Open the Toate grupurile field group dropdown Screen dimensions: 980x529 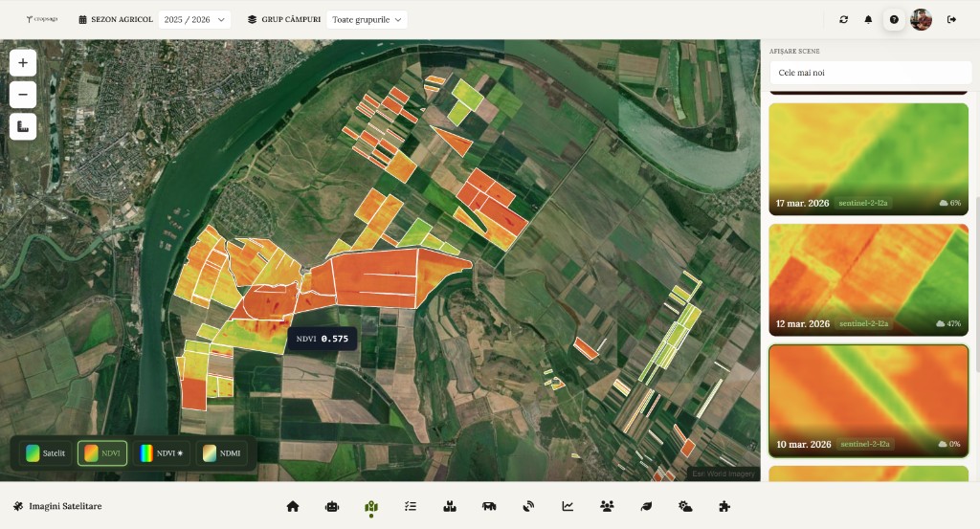click(x=367, y=19)
